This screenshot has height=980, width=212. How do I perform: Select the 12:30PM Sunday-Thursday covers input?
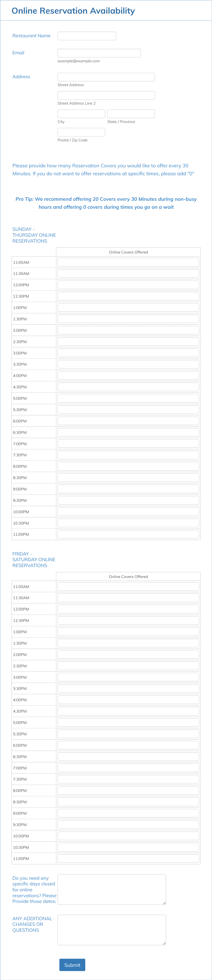(128, 296)
